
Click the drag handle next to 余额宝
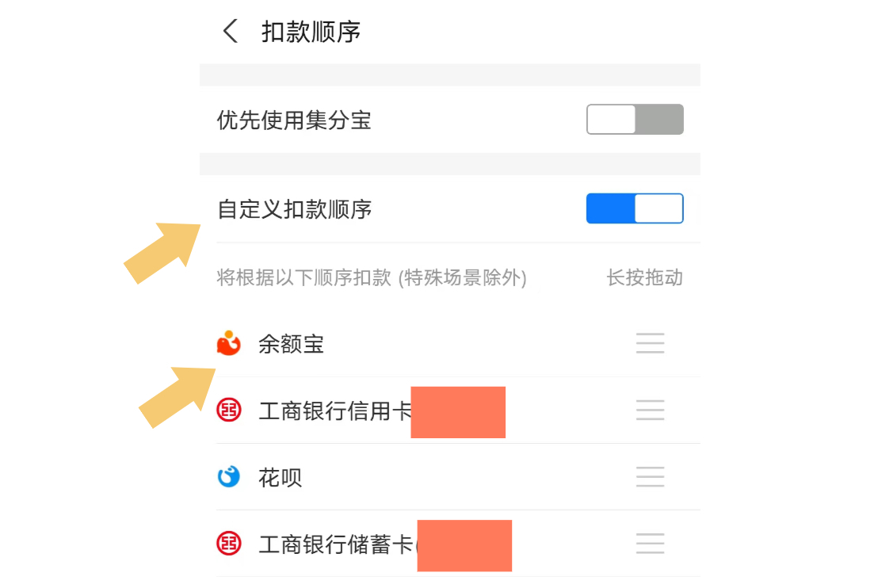click(650, 343)
